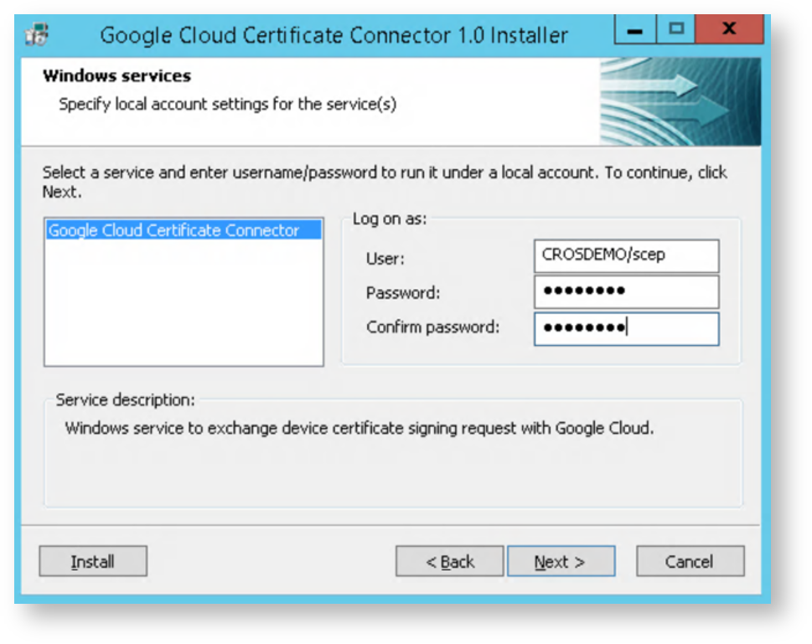This screenshot has height=644, width=812.
Task: Select Google Cloud Certificate Connector service in list
Action: [x=174, y=230]
